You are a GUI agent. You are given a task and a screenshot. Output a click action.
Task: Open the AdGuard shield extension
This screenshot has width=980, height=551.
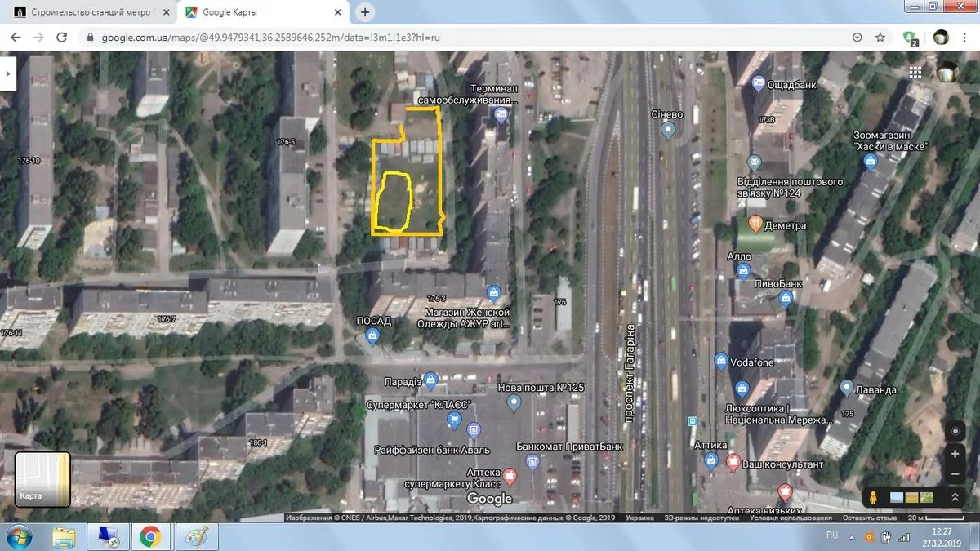(911, 38)
